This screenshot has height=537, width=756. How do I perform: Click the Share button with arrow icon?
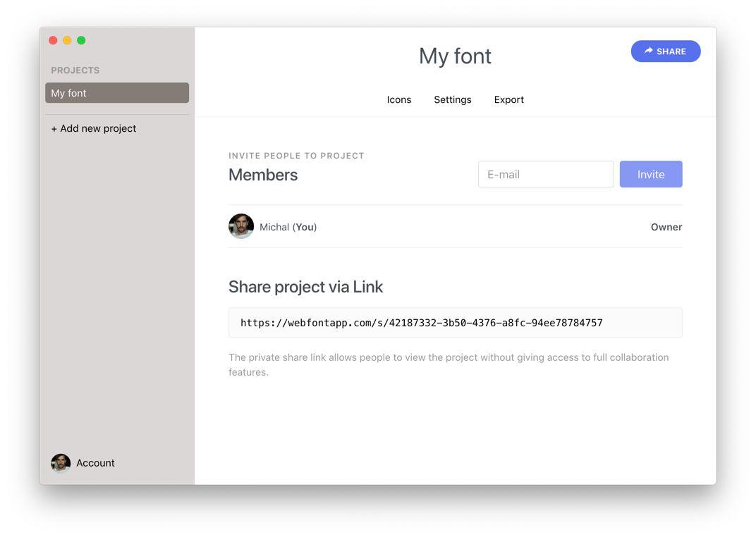(x=665, y=51)
